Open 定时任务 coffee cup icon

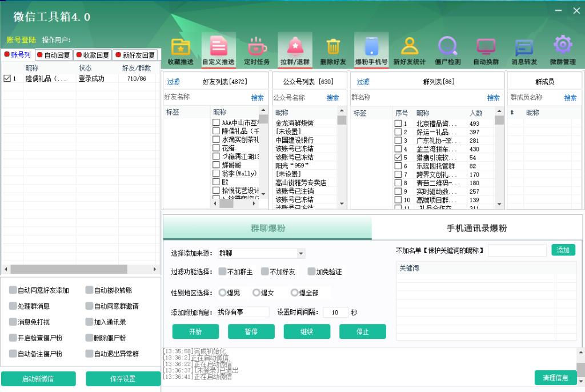point(257,46)
